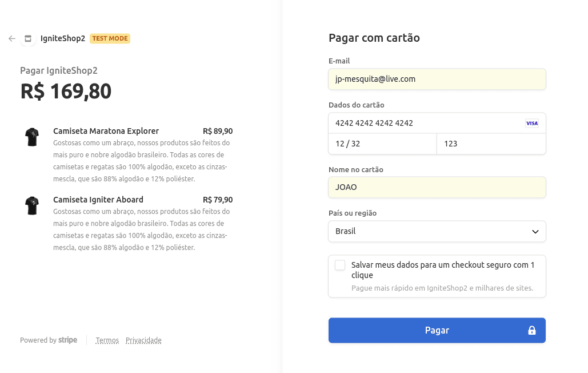Click the IgniteShop2 merchant name
588x373 pixels.
coord(63,38)
